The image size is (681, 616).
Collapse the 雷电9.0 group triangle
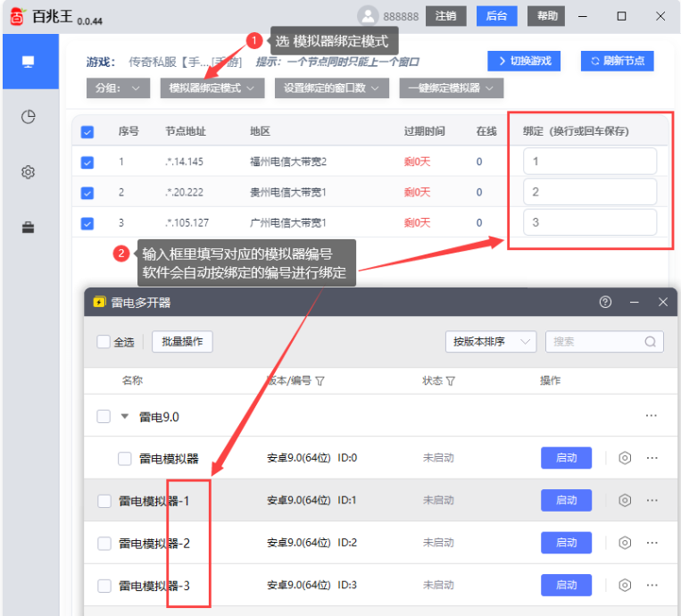tap(125, 417)
